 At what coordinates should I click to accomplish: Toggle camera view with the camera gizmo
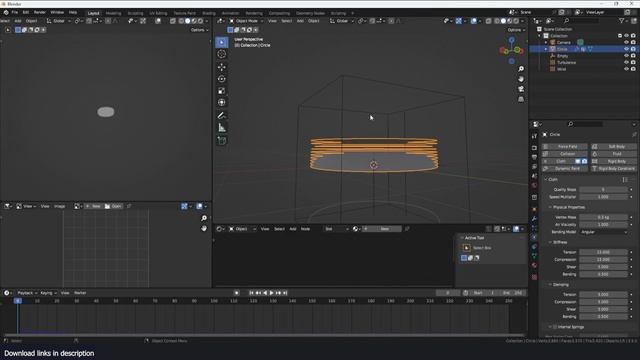521,89
